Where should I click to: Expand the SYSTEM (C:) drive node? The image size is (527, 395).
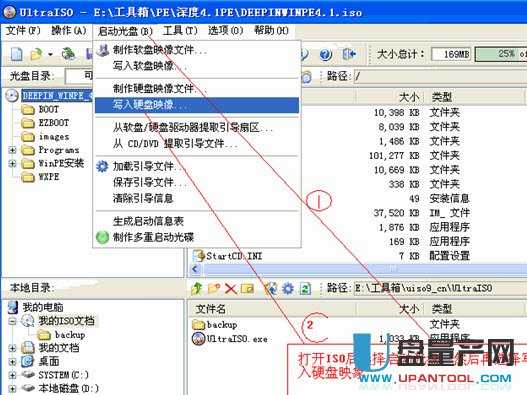pyautogui.click(x=12, y=375)
